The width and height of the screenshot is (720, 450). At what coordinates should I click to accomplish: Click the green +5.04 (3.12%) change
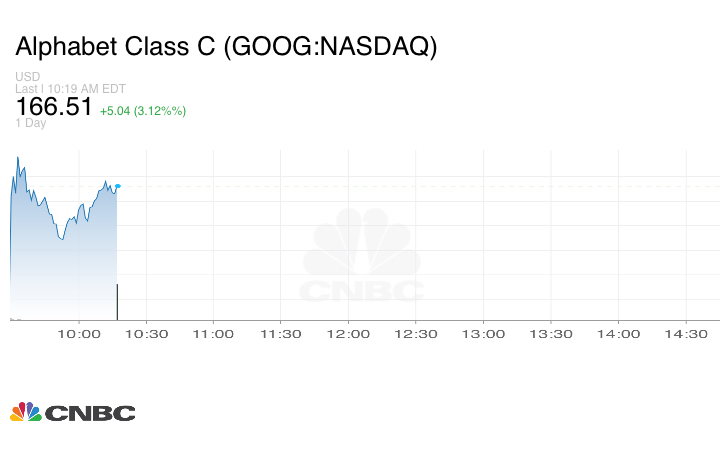[x=143, y=110]
